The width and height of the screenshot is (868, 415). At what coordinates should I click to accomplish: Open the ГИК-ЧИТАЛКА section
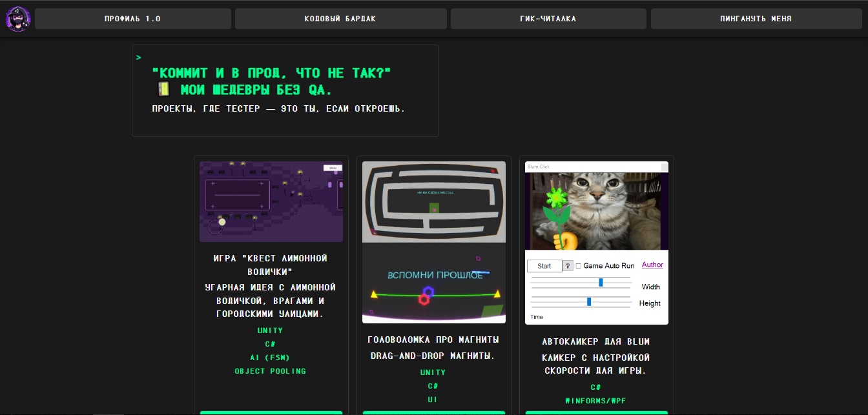548,18
